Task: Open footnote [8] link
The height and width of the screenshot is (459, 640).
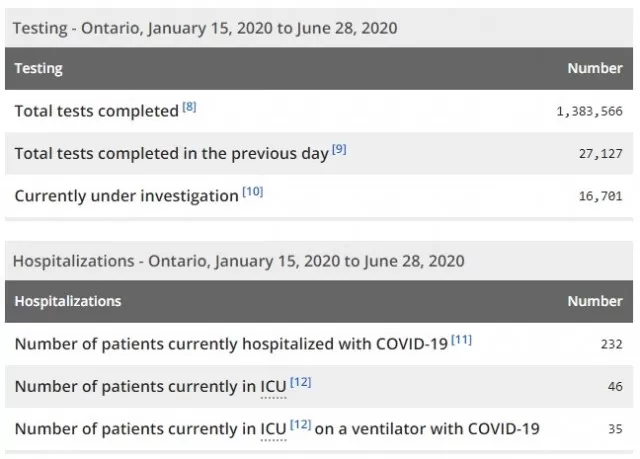Action: 189,107
